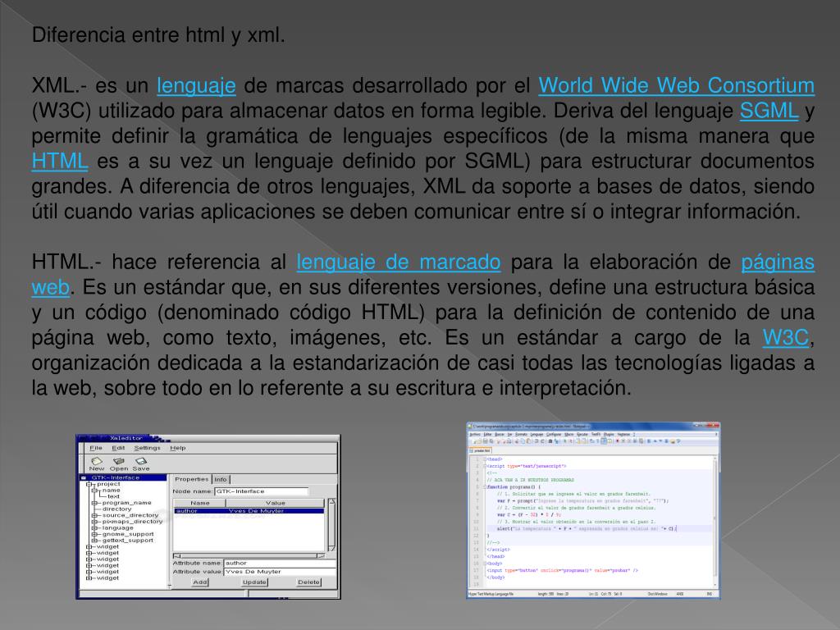The height and width of the screenshot is (630, 840).
Task: Select the directory tree item
Action: pos(116,509)
